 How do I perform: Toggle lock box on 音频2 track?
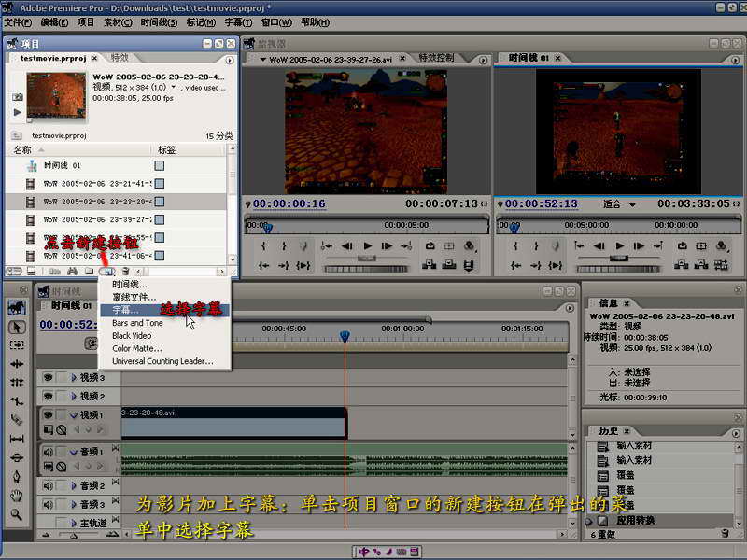tap(62, 485)
